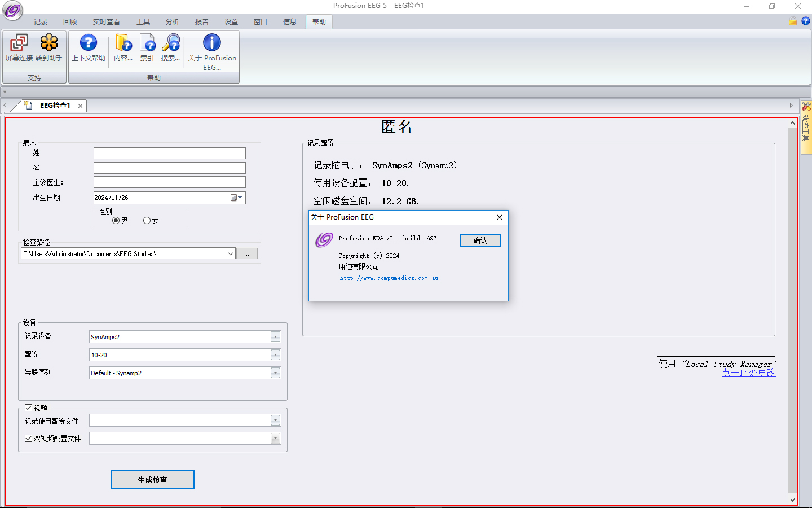The height and width of the screenshot is (508, 812).
Task: Expand 双视频配置文件 dropdown
Action: point(275,439)
